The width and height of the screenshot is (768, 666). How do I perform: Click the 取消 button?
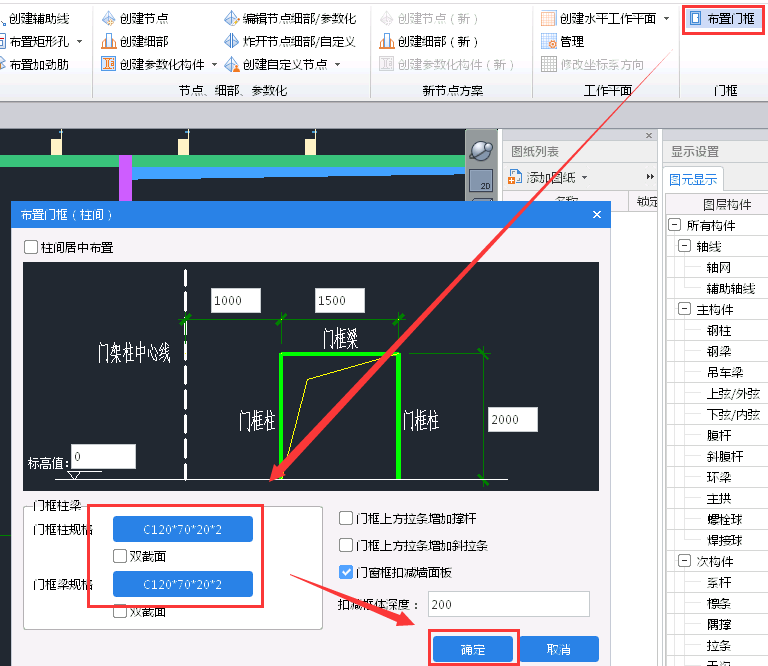(x=559, y=649)
